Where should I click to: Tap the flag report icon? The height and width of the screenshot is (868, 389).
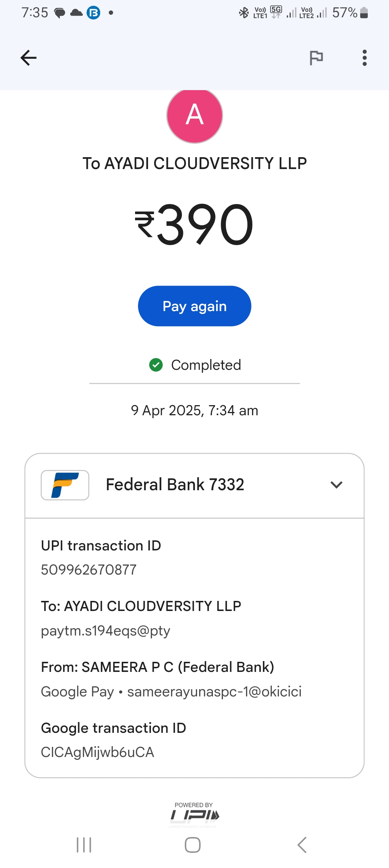pyautogui.click(x=316, y=58)
